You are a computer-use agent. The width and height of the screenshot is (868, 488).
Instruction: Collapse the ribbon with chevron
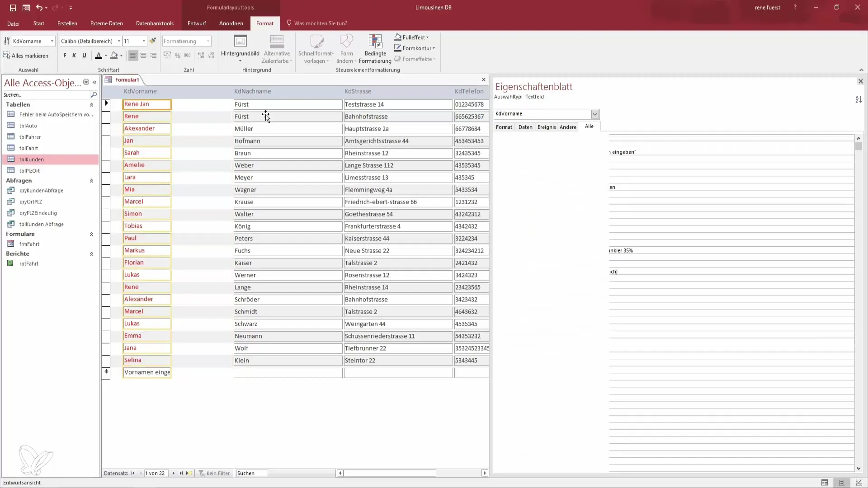[x=861, y=70]
